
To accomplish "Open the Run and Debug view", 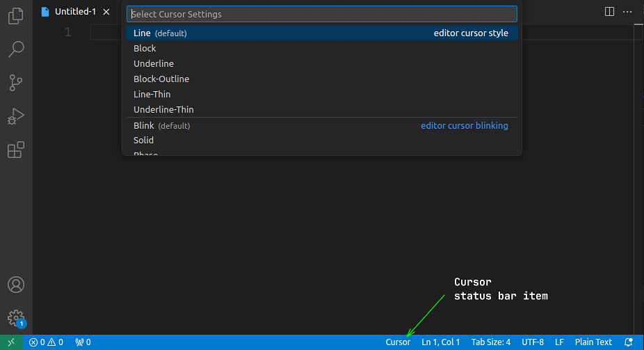I will point(15,116).
